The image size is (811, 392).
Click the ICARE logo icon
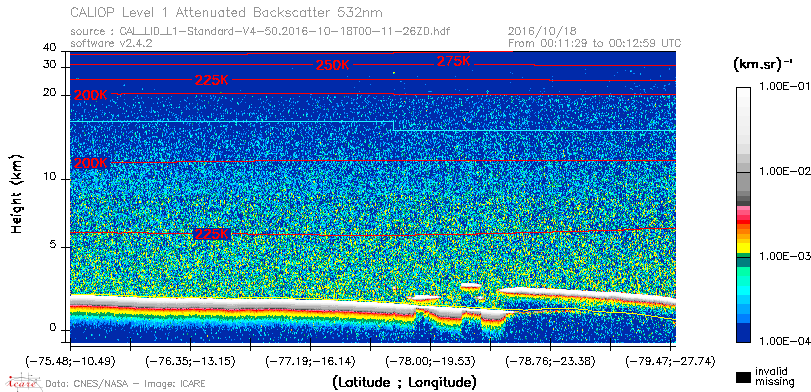pos(23,382)
